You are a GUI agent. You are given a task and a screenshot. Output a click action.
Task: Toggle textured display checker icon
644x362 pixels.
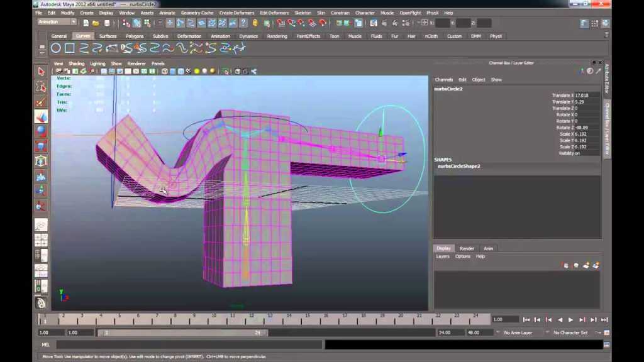pyautogui.click(x=189, y=72)
